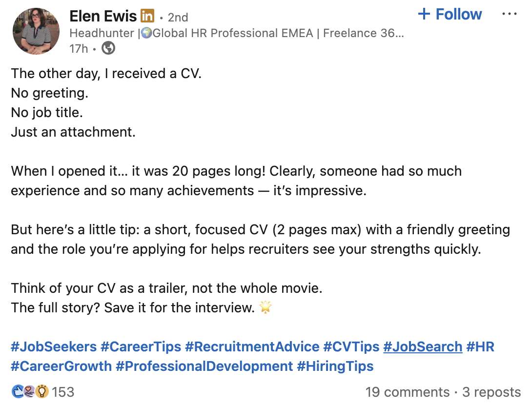The width and height of the screenshot is (532, 407).
Task: Open the #CareerTips hashtag
Action: pos(141,346)
